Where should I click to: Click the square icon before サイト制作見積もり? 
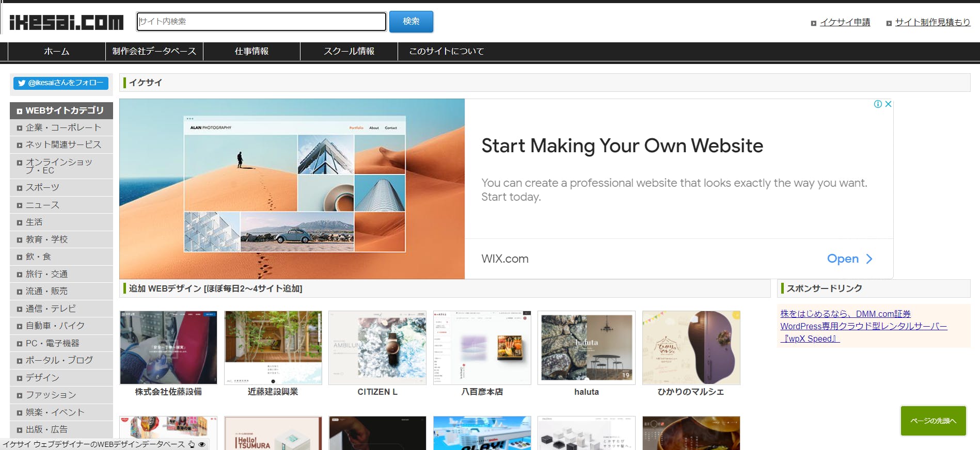pyautogui.click(x=889, y=23)
